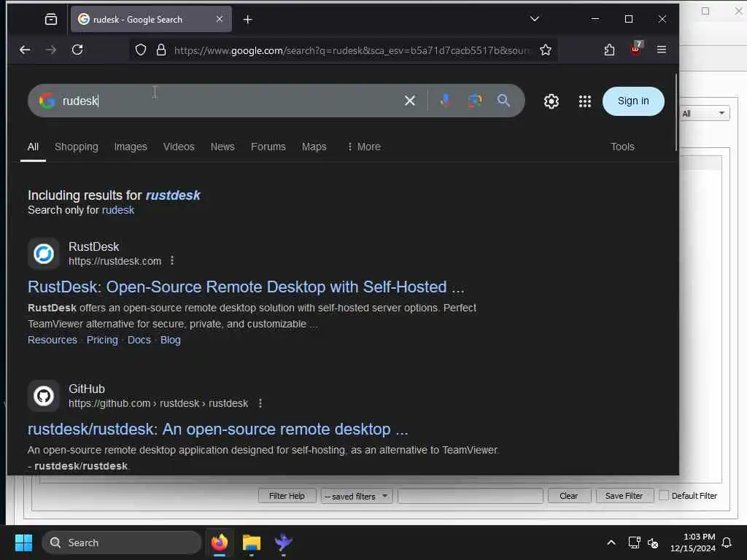Image resolution: width=747 pixels, height=560 pixels.
Task: Open the Pricing sitelink
Action: point(102,340)
